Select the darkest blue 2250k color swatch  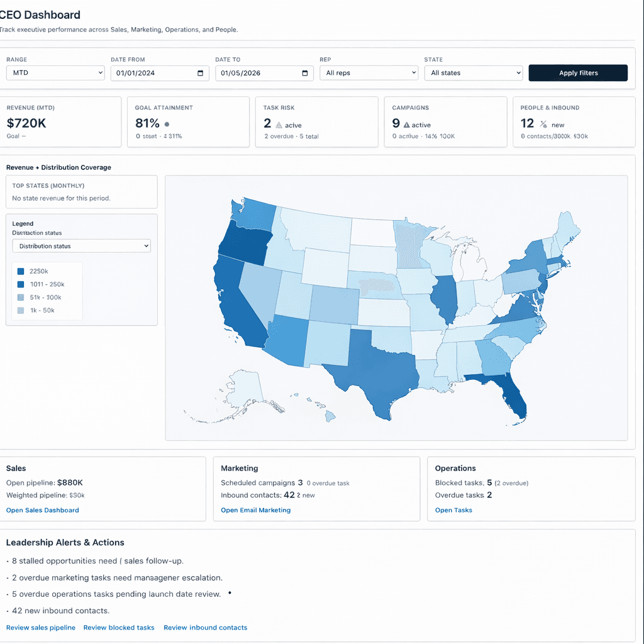21,271
